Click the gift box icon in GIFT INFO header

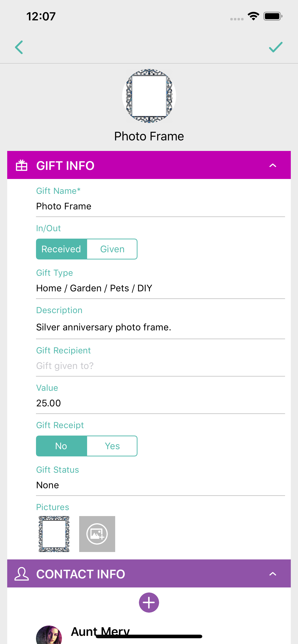(22, 165)
